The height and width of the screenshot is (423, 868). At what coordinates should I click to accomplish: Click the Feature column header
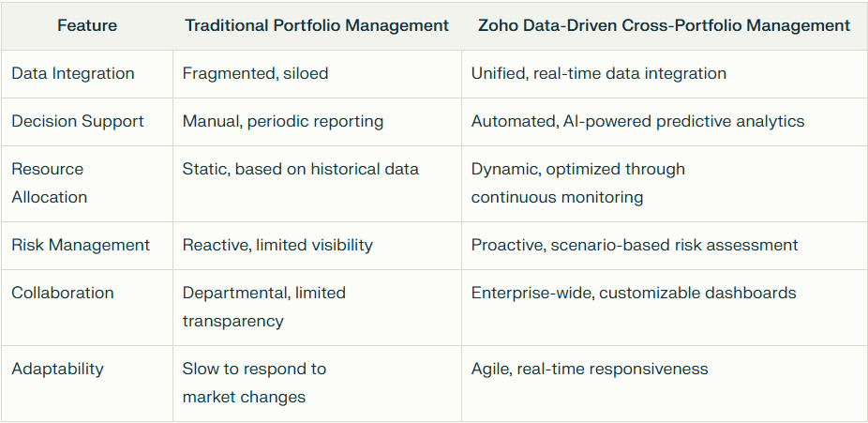click(87, 25)
